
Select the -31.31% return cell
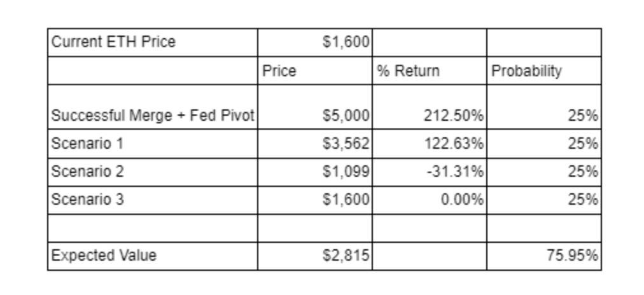point(429,172)
